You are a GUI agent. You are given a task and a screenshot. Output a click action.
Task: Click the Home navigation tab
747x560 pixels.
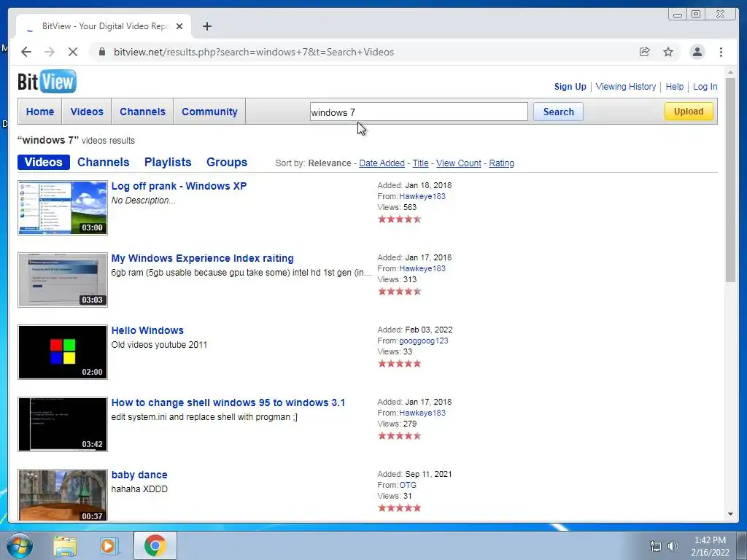click(40, 112)
